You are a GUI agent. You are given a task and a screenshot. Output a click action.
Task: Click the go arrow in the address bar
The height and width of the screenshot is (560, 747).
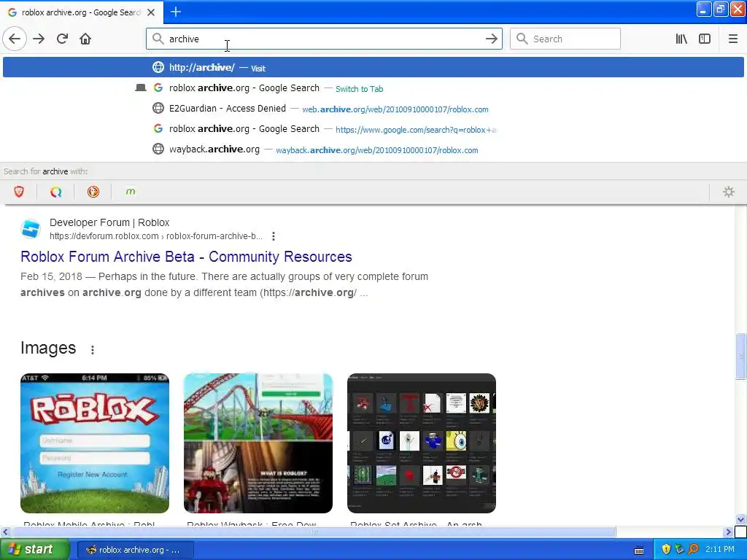(491, 39)
